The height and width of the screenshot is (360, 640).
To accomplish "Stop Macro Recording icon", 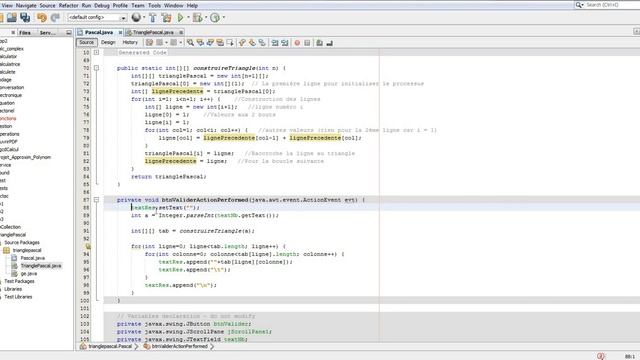I will [307, 42].
